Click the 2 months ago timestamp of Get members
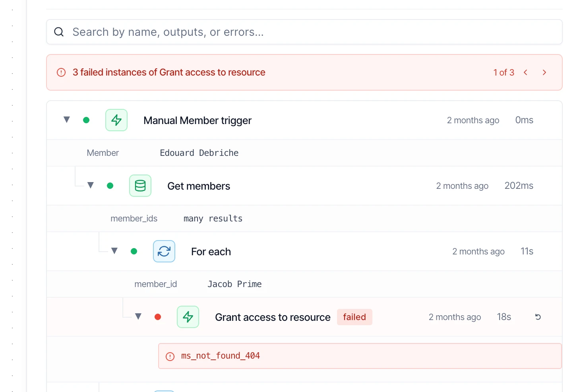 click(x=462, y=186)
